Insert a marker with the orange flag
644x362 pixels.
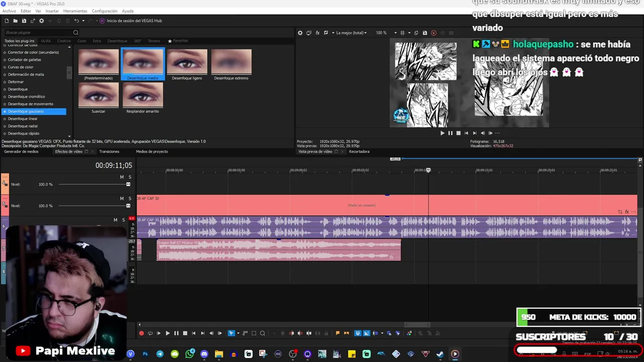[338, 333]
